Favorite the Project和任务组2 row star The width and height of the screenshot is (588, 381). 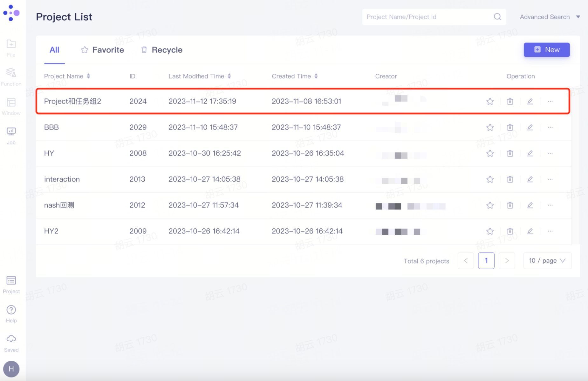(x=490, y=101)
